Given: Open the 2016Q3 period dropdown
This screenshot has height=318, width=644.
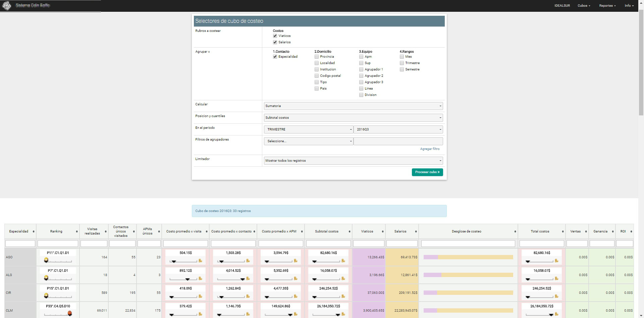Looking at the screenshot, I should [x=398, y=129].
